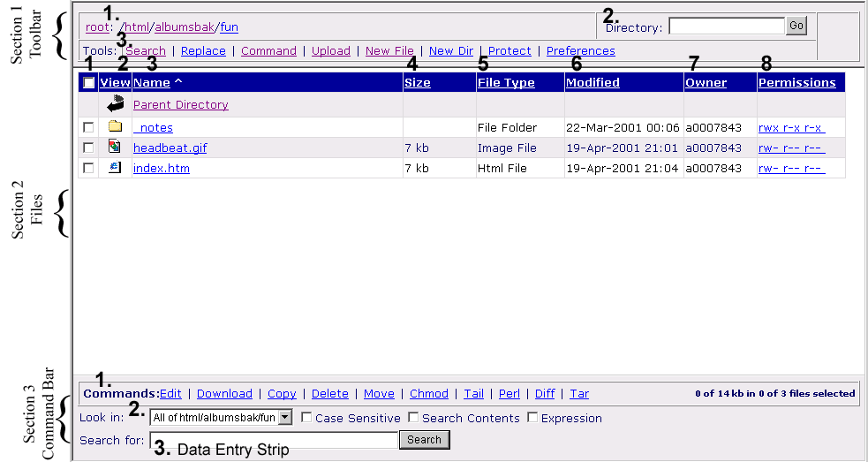This screenshot has height=462, width=868.
Task: Go to the html directory in path
Action: coord(139,27)
